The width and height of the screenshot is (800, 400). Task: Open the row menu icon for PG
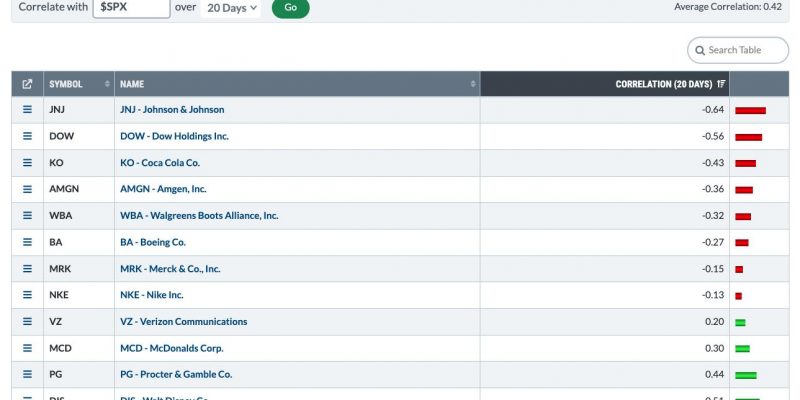click(28, 374)
